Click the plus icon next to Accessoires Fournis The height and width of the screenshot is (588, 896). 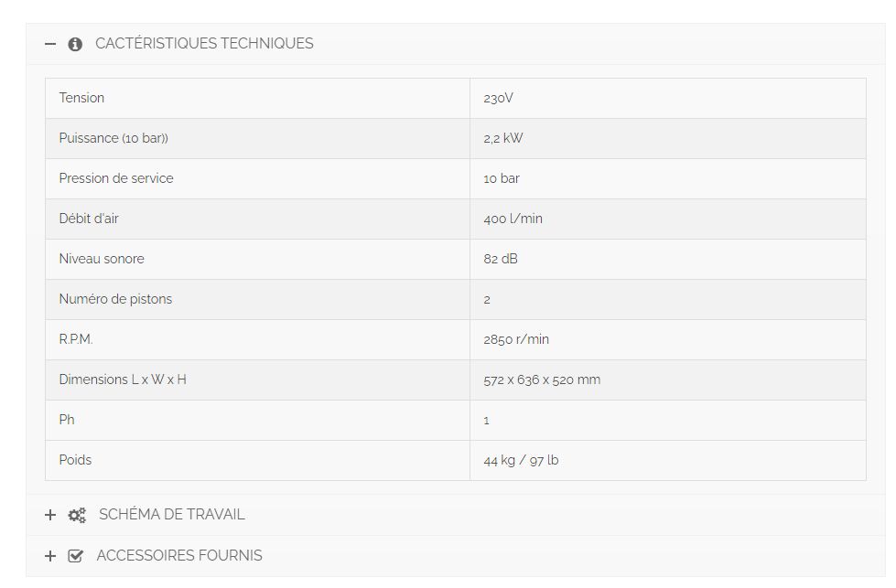coord(50,555)
